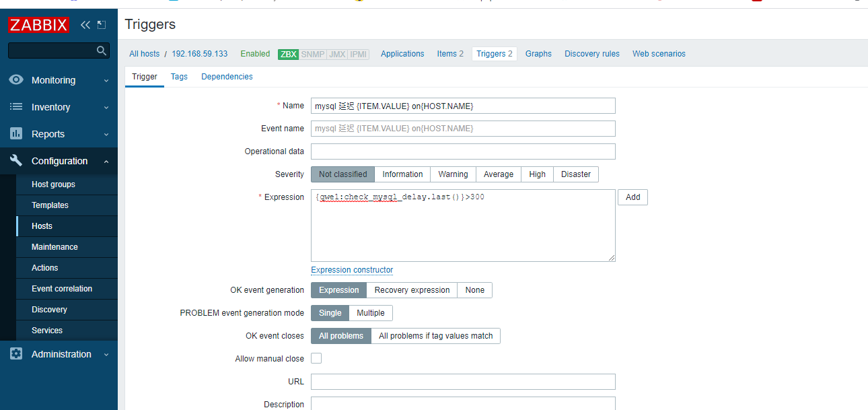Click the Zabbix logo

tap(39, 26)
